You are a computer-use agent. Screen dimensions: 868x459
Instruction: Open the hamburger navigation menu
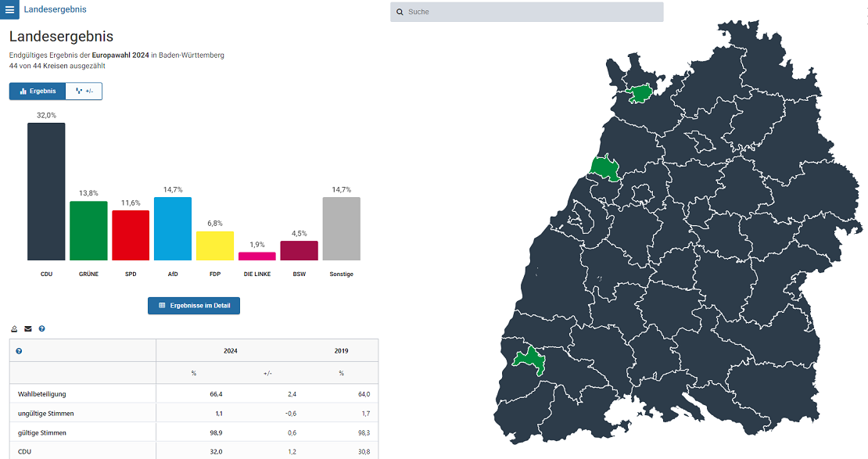tap(9, 10)
